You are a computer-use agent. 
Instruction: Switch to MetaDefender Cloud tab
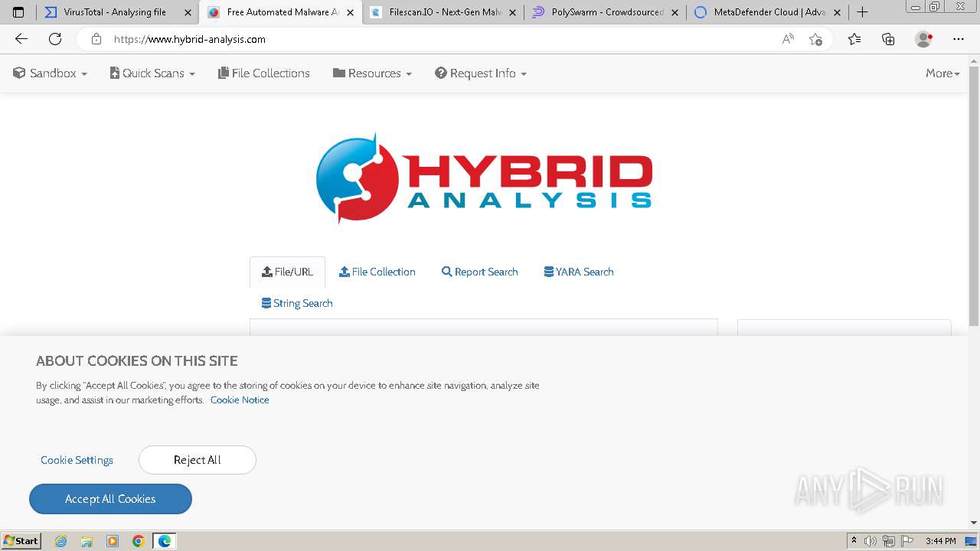(767, 12)
